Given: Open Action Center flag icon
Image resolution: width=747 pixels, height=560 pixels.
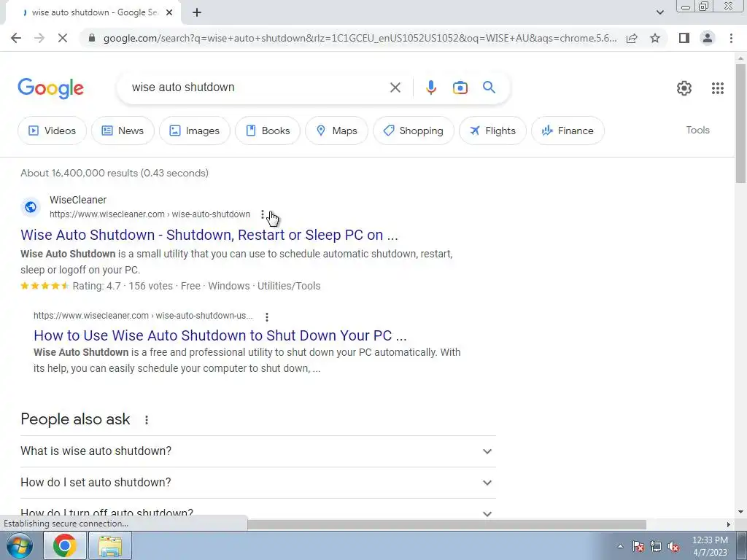Looking at the screenshot, I should click(638, 546).
